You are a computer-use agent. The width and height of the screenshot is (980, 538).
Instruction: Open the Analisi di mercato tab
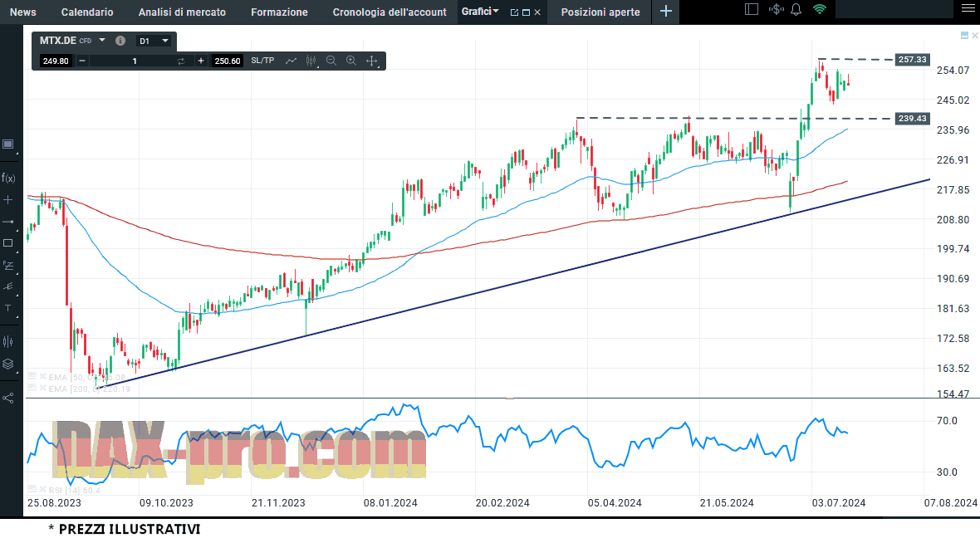(182, 12)
